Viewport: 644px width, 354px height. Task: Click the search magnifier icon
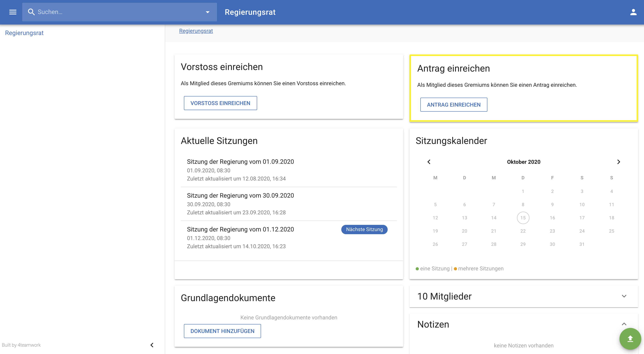coord(31,12)
